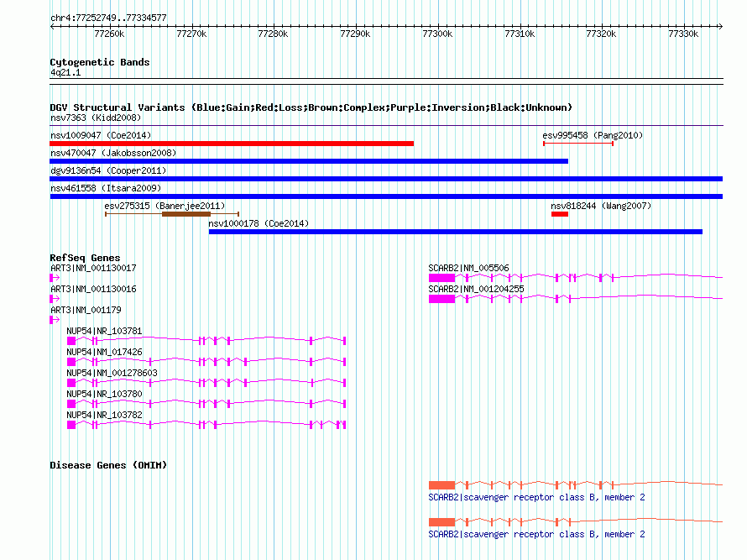Click the 77280k ruler tick label

[x=273, y=34]
